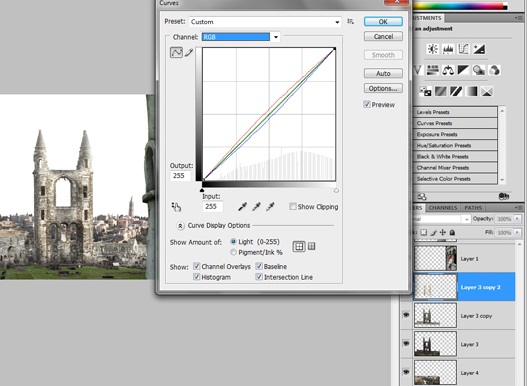Screen dimensions: 527x386
Task: Add a Selective Color adjustment
Action: click(x=487, y=91)
